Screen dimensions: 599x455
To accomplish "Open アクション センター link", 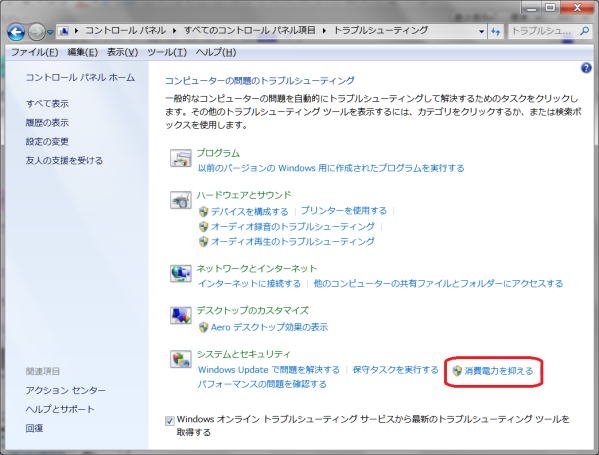I will pyautogui.click(x=65, y=390).
